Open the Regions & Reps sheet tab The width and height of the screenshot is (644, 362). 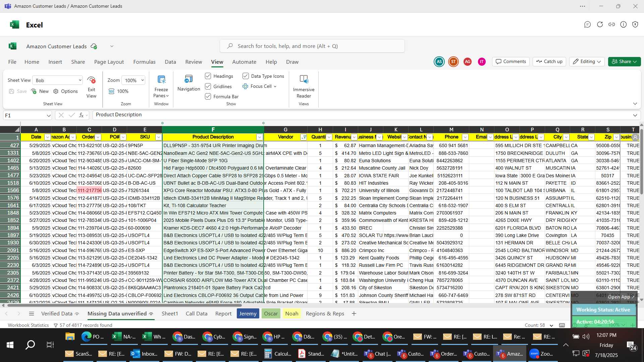point(325,314)
